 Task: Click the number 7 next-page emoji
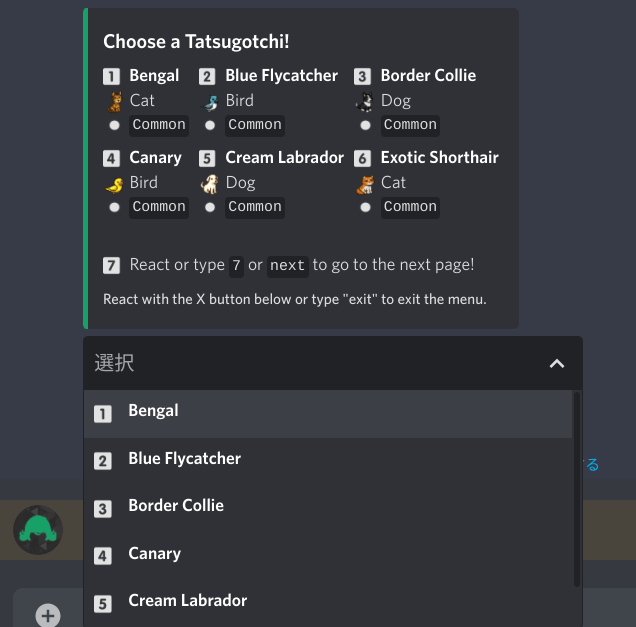[111, 266]
